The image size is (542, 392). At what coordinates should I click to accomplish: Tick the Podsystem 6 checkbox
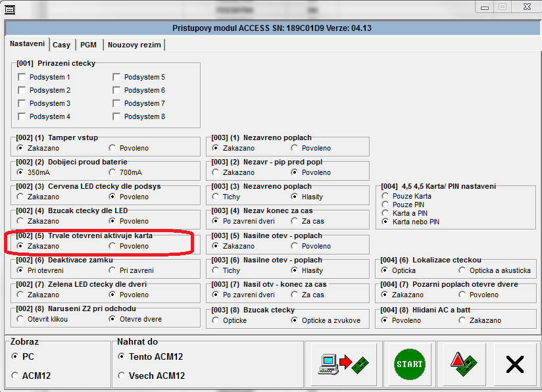(x=117, y=90)
